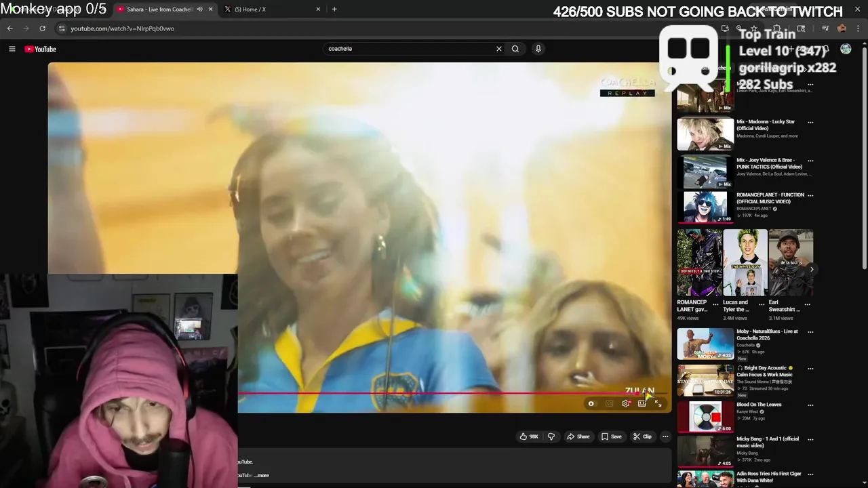Screen dimensions: 868x488
Task: Click into the coachella search box
Action: (x=410, y=49)
